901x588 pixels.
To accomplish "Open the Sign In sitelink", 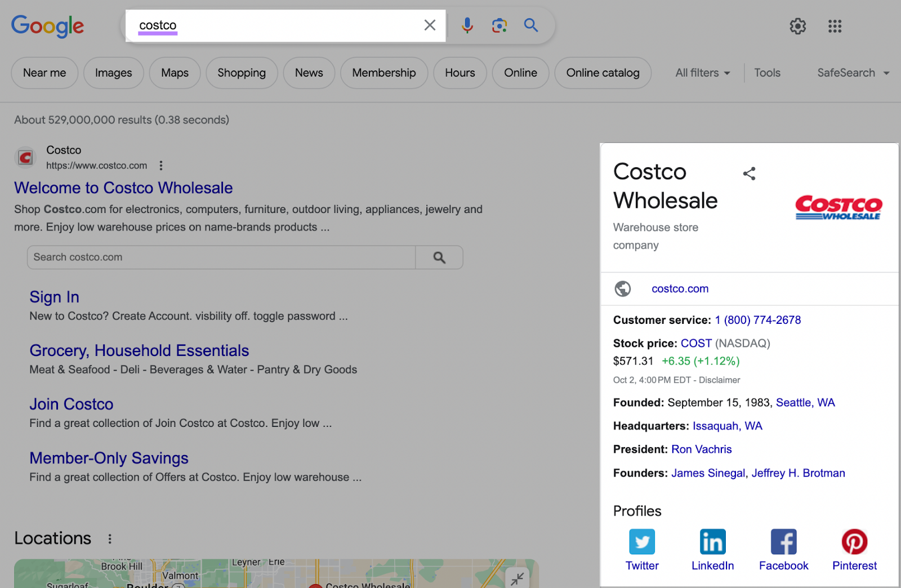I will [54, 297].
